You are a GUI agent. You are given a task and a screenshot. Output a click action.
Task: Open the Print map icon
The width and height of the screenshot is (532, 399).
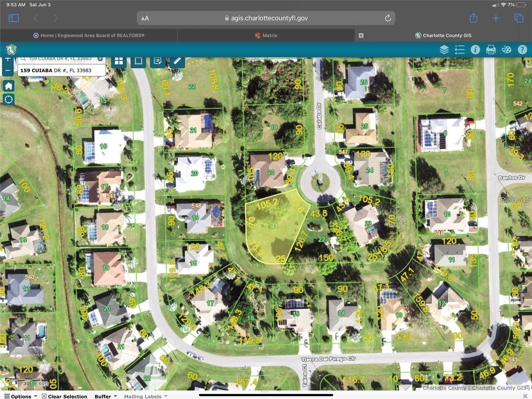(490, 49)
